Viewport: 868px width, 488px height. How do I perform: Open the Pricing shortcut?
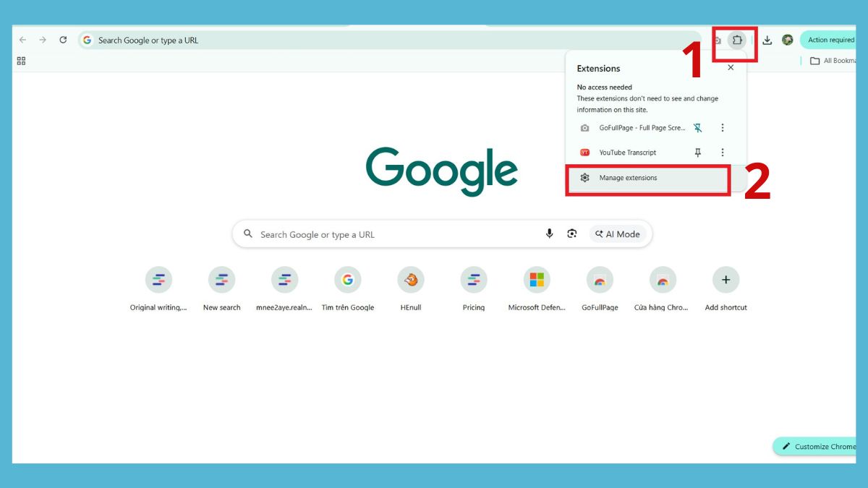point(474,288)
